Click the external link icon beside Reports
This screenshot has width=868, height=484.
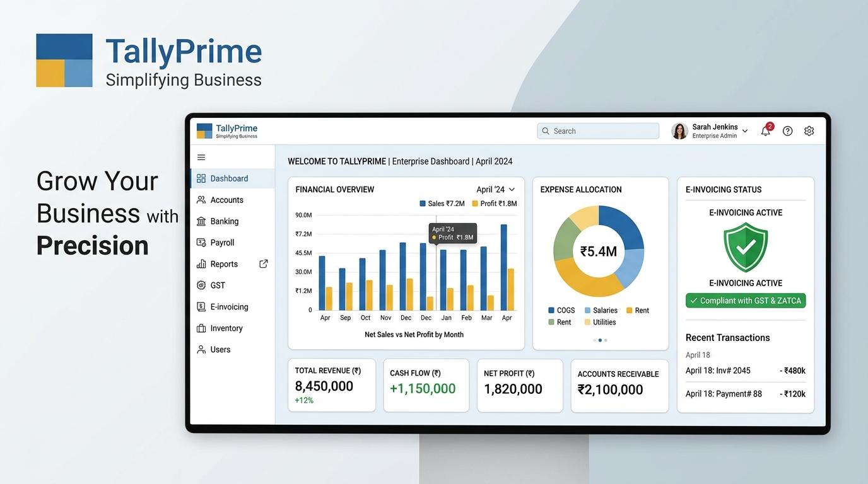tap(264, 264)
